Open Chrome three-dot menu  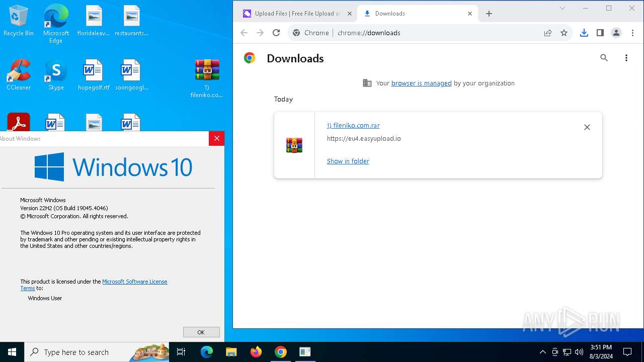coord(632,33)
